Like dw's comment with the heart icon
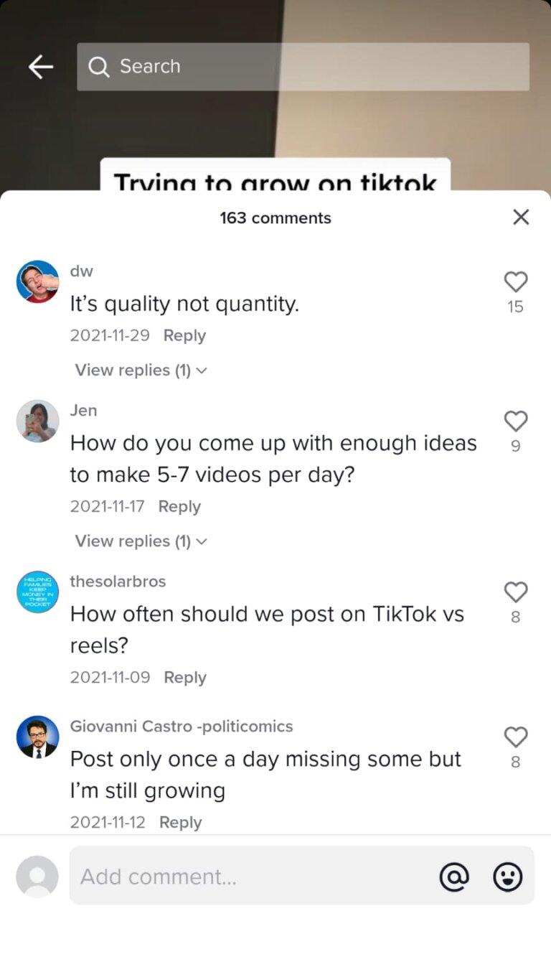This screenshot has height=980, width=551. coord(516,281)
